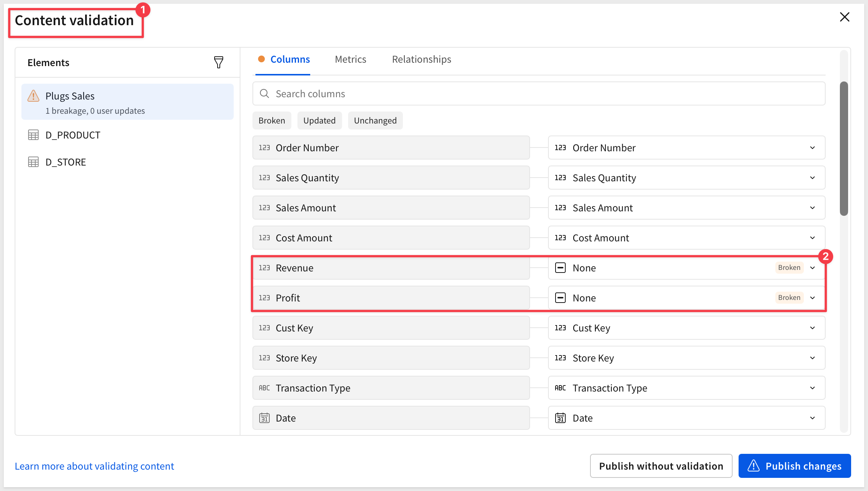The width and height of the screenshot is (868, 491).
Task: Click the ABC type icon beside Transaction Type source
Action: 264,388
